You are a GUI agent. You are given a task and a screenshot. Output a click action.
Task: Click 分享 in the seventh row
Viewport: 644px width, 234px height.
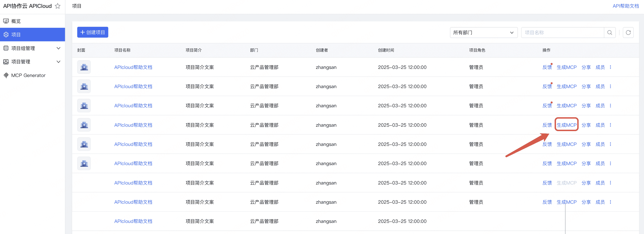586,183
